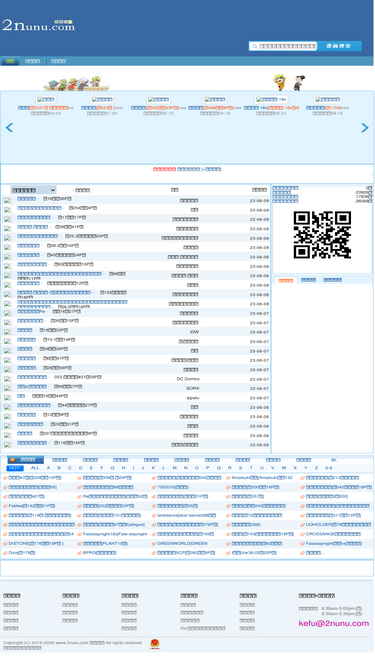Image resolution: width=375 pixels, height=667 pixels.
Task: Click the bullet icon beside 7SEEDS link
Action: point(154,487)
